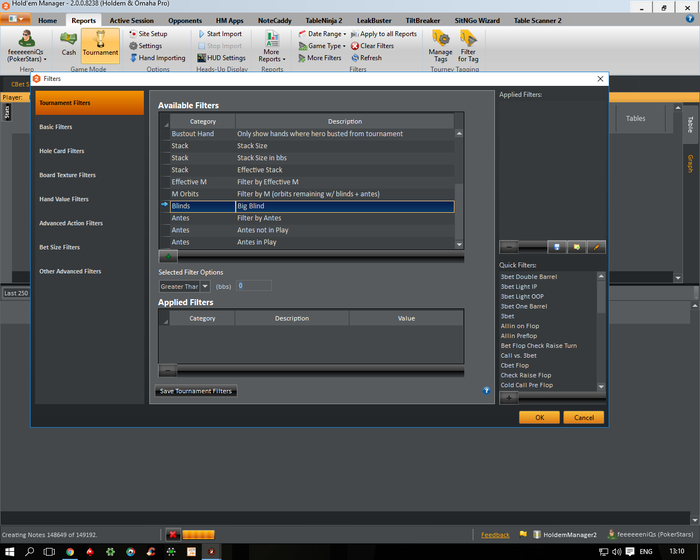The image size is (700, 560).
Task: Open the Game Type dropdown
Action: pos(322,46)
